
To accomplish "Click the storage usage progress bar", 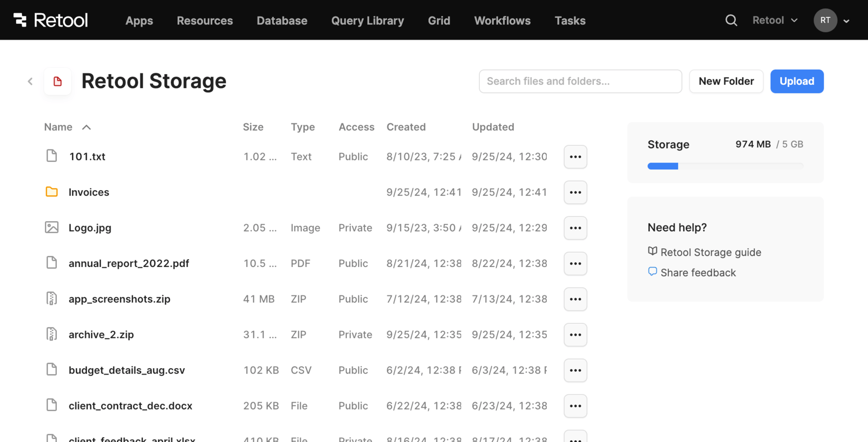I will point(725,166).
